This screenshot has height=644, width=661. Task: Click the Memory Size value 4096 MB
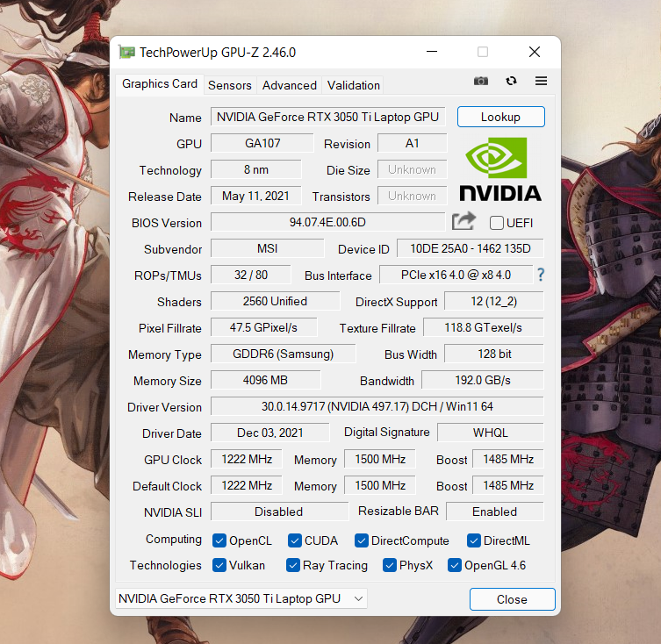coord(266,380)
